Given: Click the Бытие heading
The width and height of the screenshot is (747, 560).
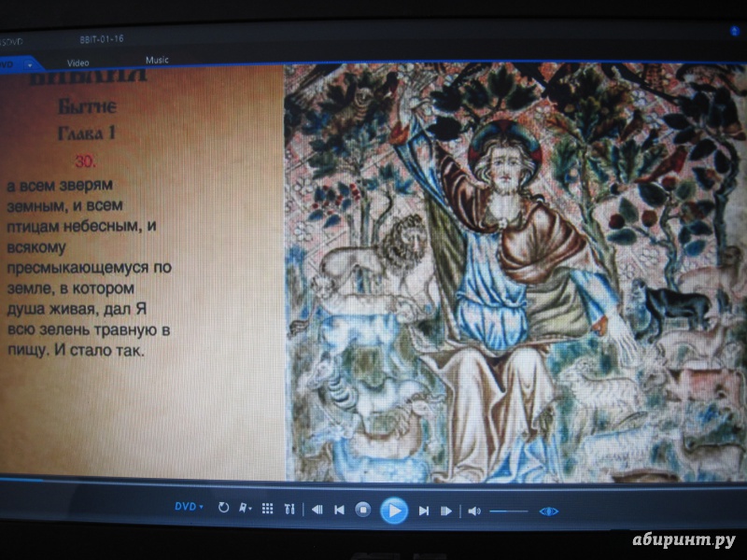Looking at the screenshot, I should [x=87, y=106].
